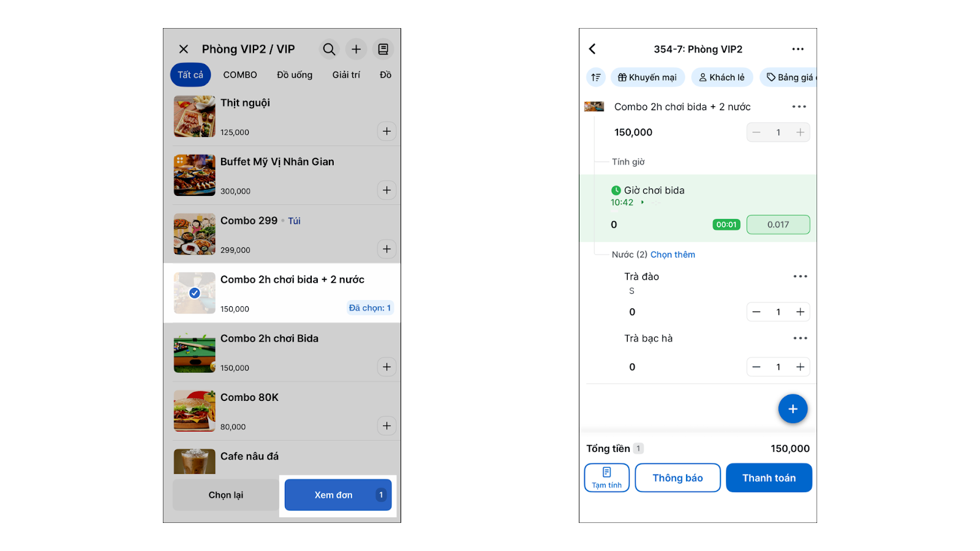This screenshot has height=551, width=980.
Task: Open the Khách lẻ customer selector
Action: click(722, 77)
